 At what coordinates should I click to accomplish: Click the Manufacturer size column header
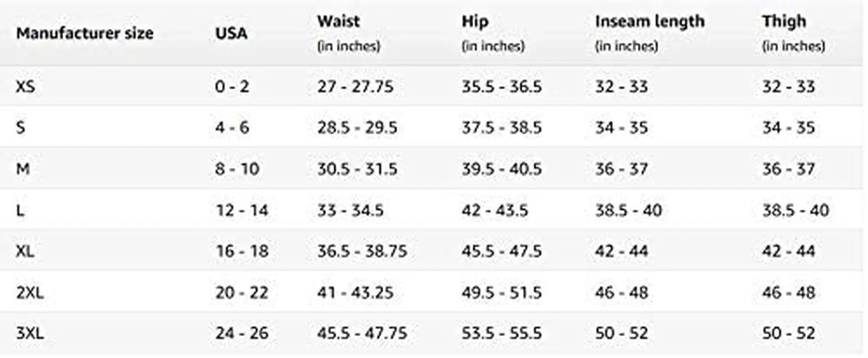[x=85, y=33]
